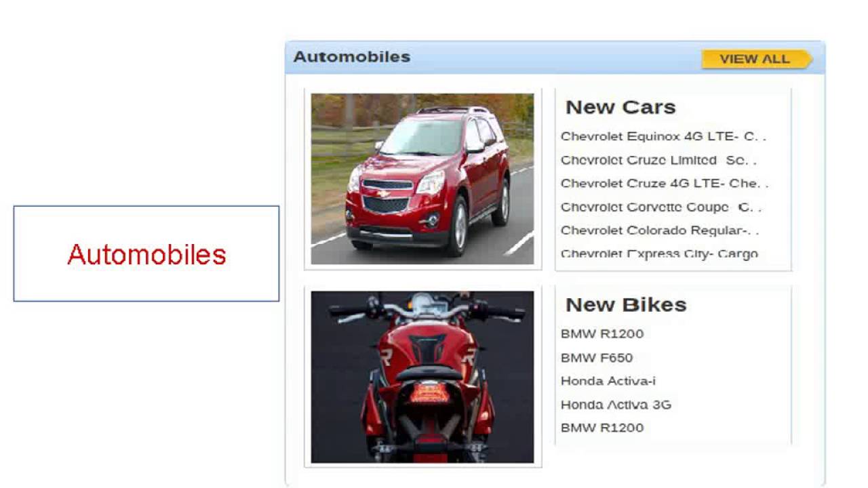Screen dimensions: 868x488
Task: Click the New Bikes list panel
Action: [x=673, y=366]
